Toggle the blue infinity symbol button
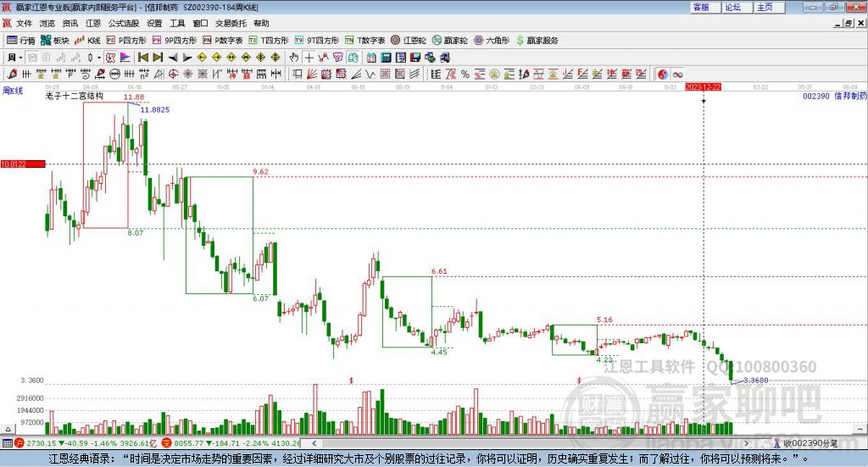The height and width of the screenshot is (467, 868). point(677,74)
